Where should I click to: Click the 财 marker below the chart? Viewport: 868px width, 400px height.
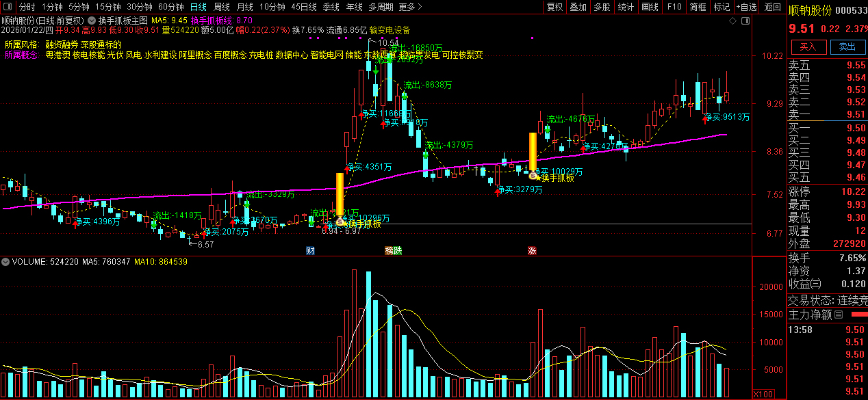point(311,250)
